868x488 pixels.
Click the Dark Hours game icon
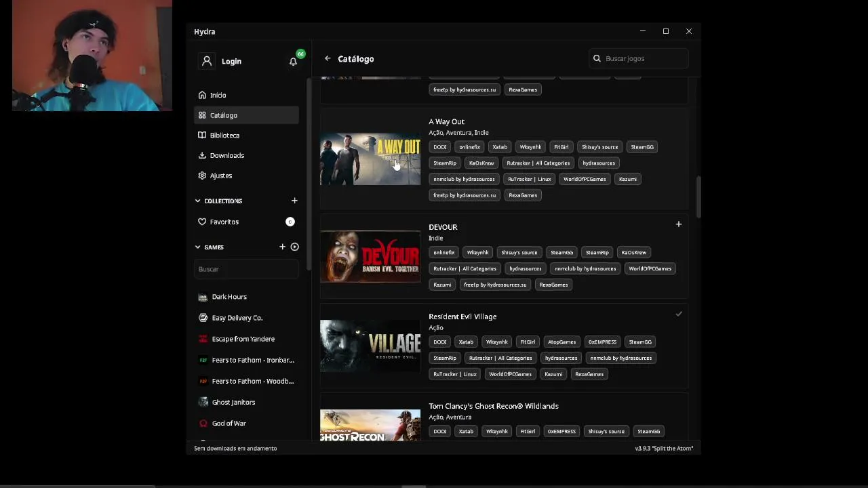click(203, 297)
